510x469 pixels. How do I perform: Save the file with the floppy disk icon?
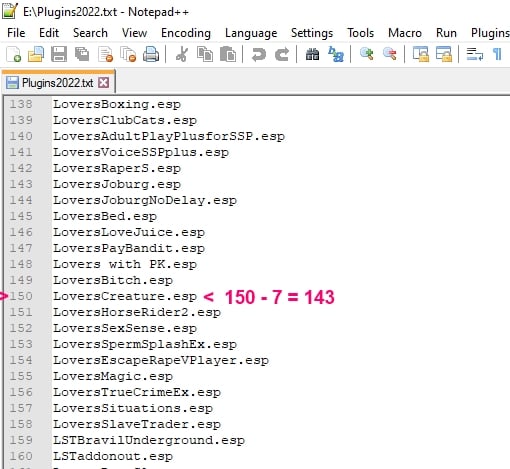pos(59,54)
